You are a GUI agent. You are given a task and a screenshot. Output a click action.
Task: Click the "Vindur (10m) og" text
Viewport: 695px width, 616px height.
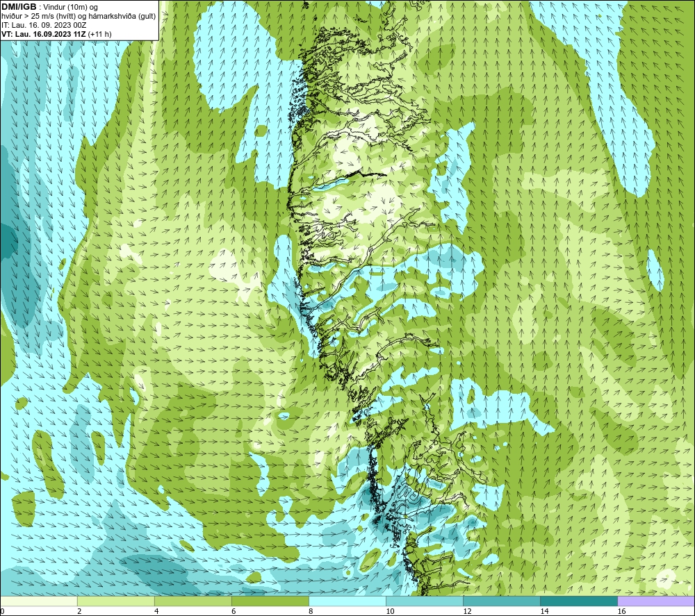[72, 8]
